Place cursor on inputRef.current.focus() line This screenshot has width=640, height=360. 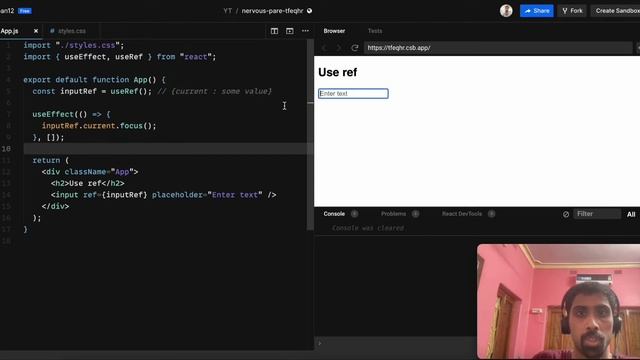[x=99, y=126]
